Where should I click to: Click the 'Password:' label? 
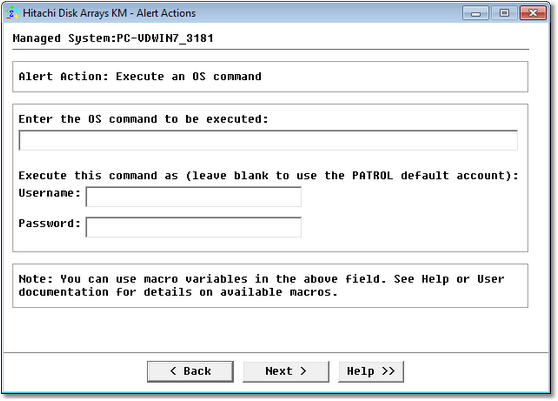(49, 223)
